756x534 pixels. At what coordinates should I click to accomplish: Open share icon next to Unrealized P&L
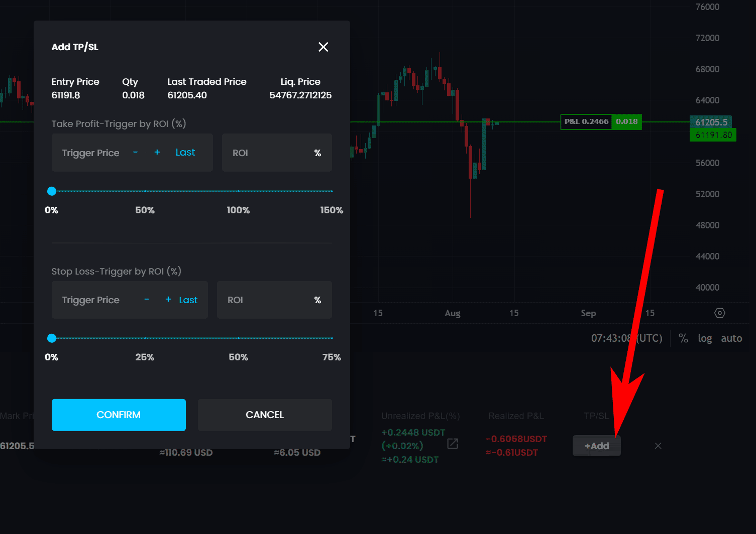[x=453, y=444]
